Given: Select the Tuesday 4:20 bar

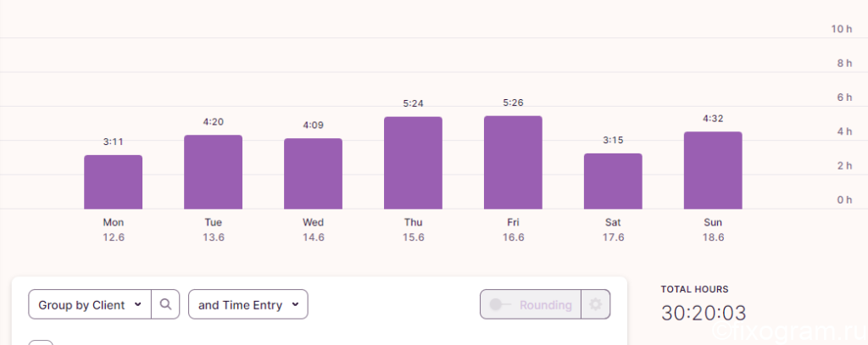Looking at the screenshot, I should (213, 172).
